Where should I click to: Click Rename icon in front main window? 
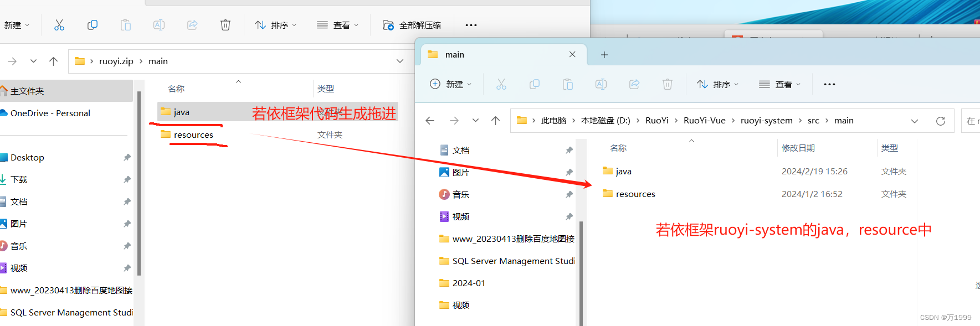point(601,84)
